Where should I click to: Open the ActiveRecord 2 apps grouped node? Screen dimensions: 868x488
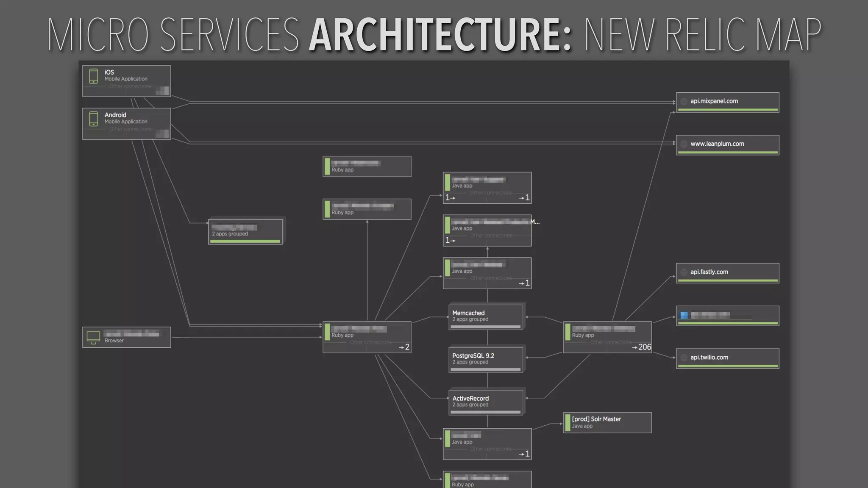486,402
